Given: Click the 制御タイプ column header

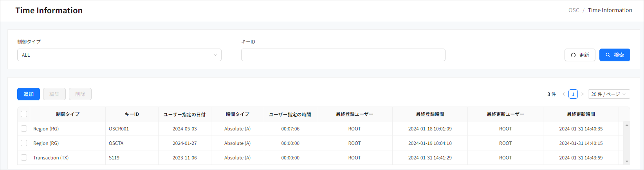Looking at the screenshot, I should pos(67,114).
